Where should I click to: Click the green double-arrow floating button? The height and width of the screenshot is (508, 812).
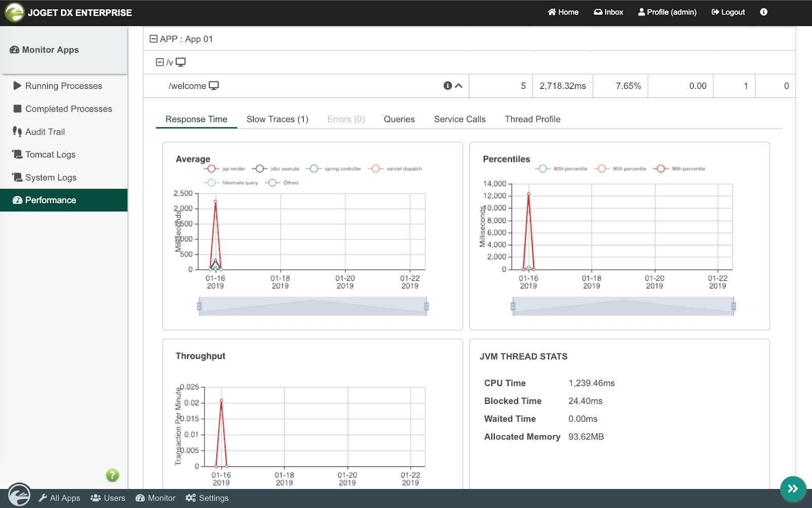click(792, 489)
